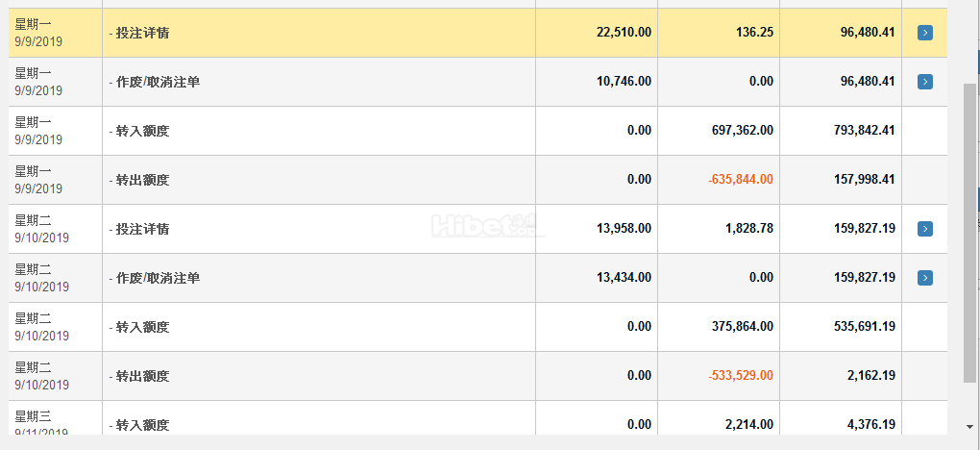
Task: Click the 转出额度 label dated 9/10/2019
Action: tap(143, 376)
